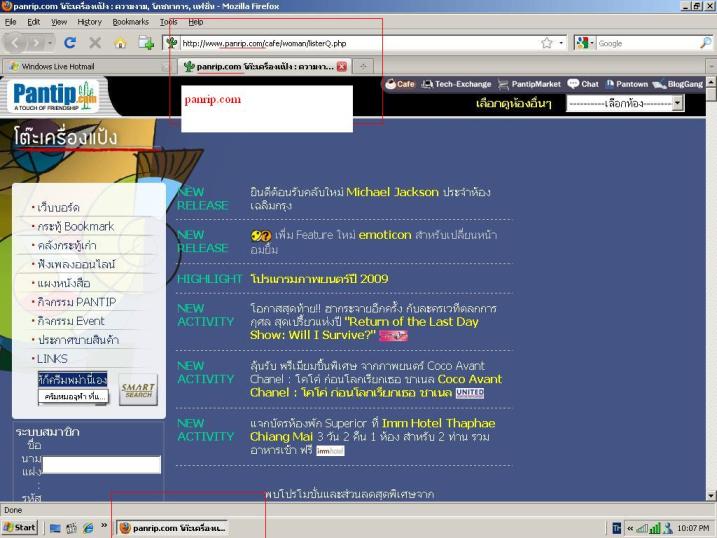
Task: Click the panrip.com Firefox taskbar button
Action: [x=172, y=528]
